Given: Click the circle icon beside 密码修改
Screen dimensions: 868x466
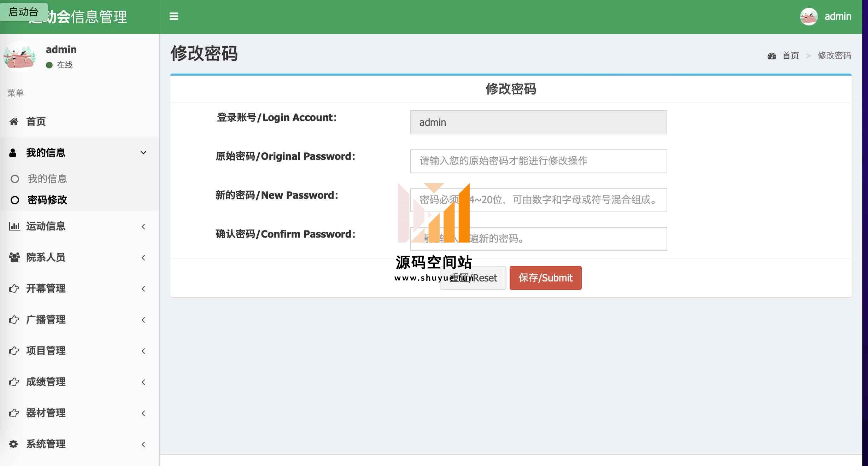Looking at the screenshot, I should click(x=15, y=200).
